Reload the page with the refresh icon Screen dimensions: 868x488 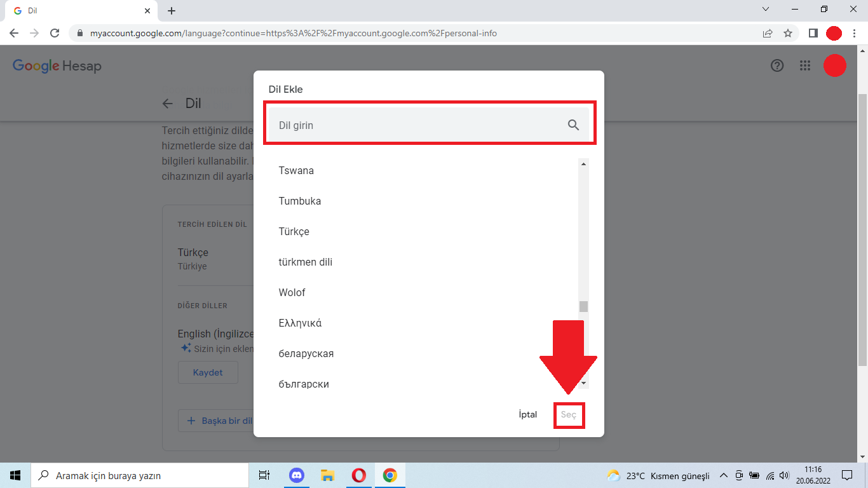click(x=55, y=33)
